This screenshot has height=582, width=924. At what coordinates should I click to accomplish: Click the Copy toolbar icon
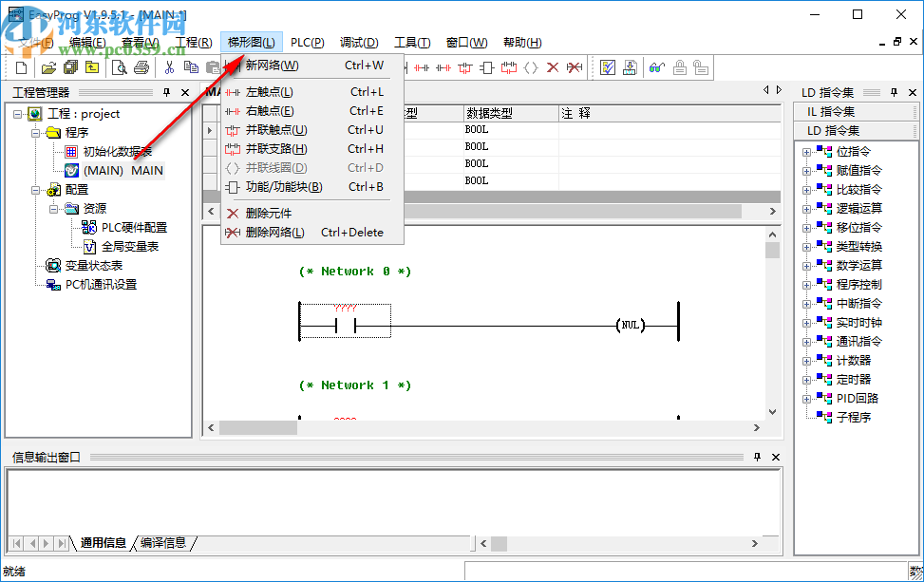click(191, 67)
